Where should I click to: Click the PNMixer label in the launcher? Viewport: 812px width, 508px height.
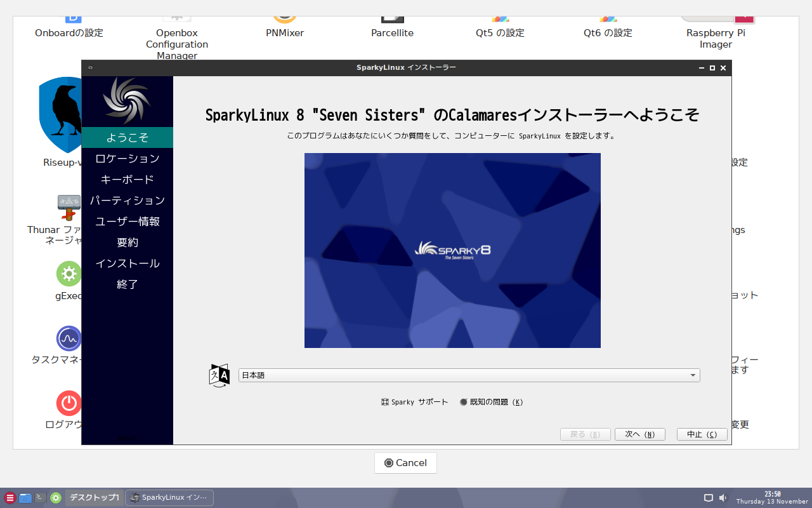(285, 33)
